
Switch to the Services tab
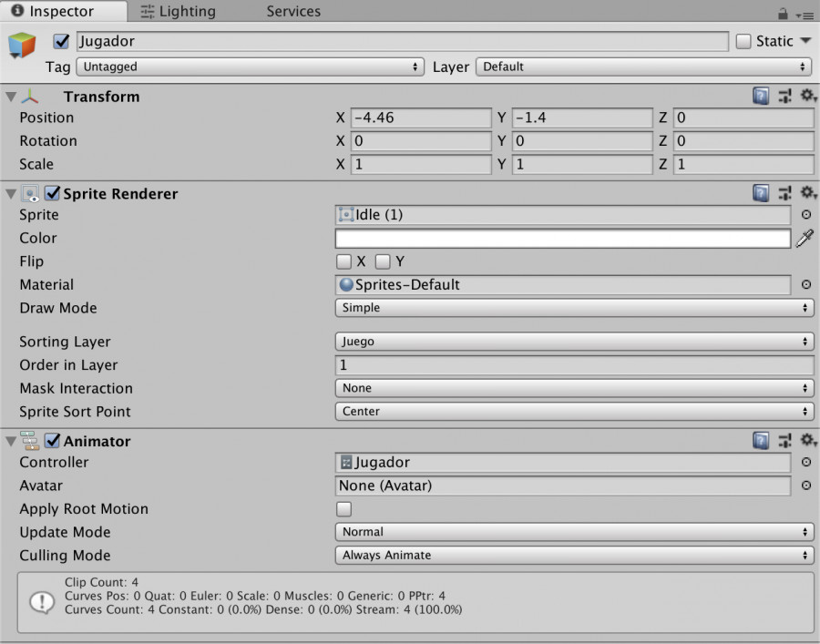(293, 11)
